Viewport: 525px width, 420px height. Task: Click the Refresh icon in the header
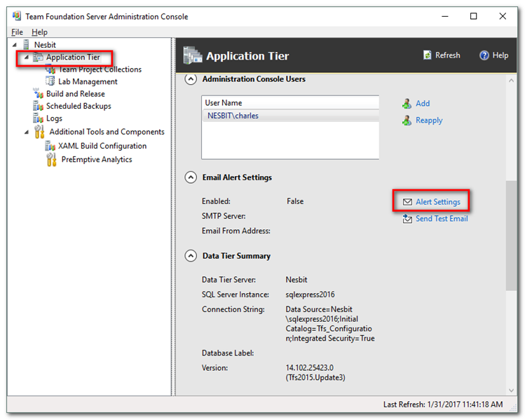coord(428,55)
